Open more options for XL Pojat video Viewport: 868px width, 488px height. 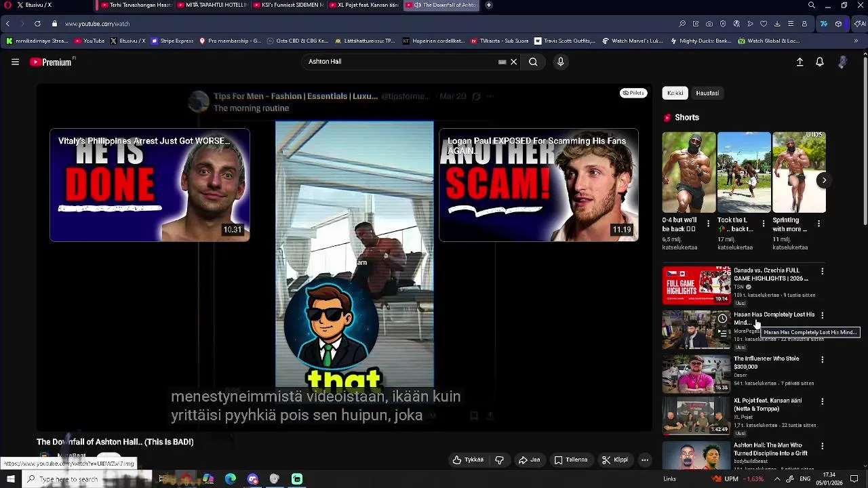pyautogui.click(x=823, y=401)
